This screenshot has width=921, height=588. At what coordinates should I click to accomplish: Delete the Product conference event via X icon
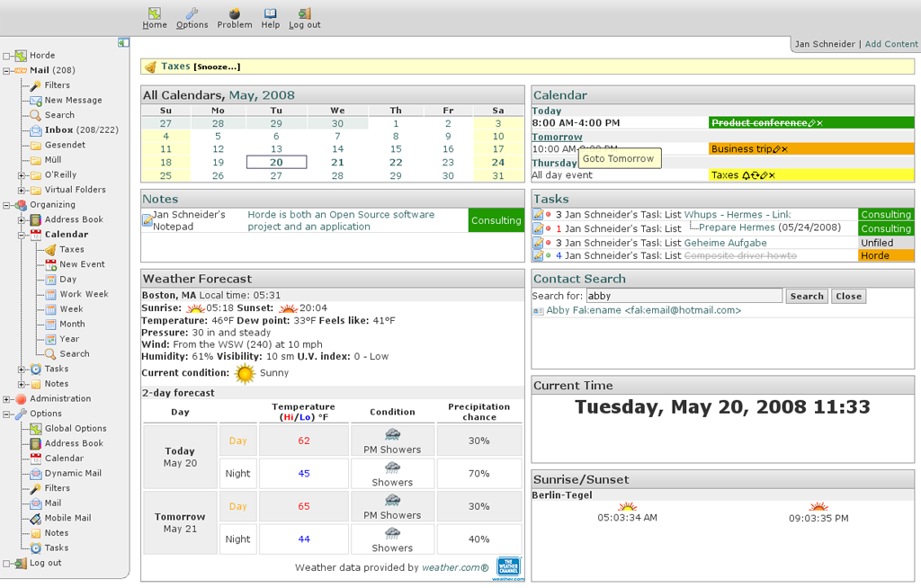pyautogui.click(x=819, y=123)
